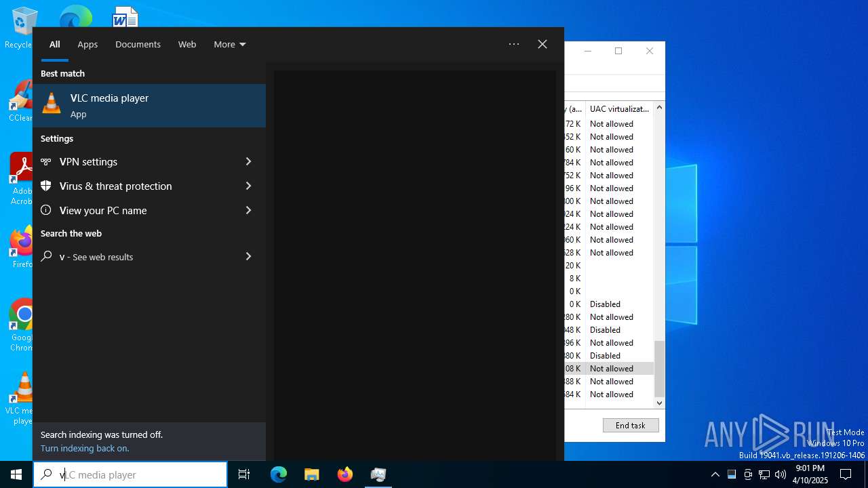Open Microsoft Edge desktop shortcut
The height and width of the screenshot is (488, 868).
click(75, 16)
